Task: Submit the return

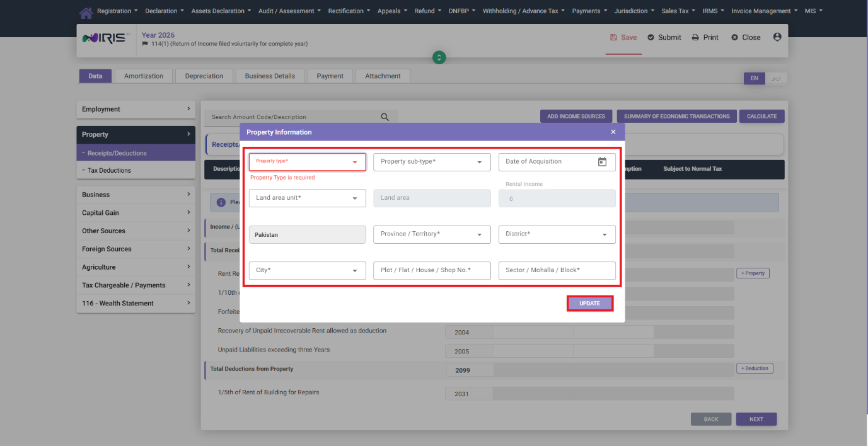Action: coord(664,37)
